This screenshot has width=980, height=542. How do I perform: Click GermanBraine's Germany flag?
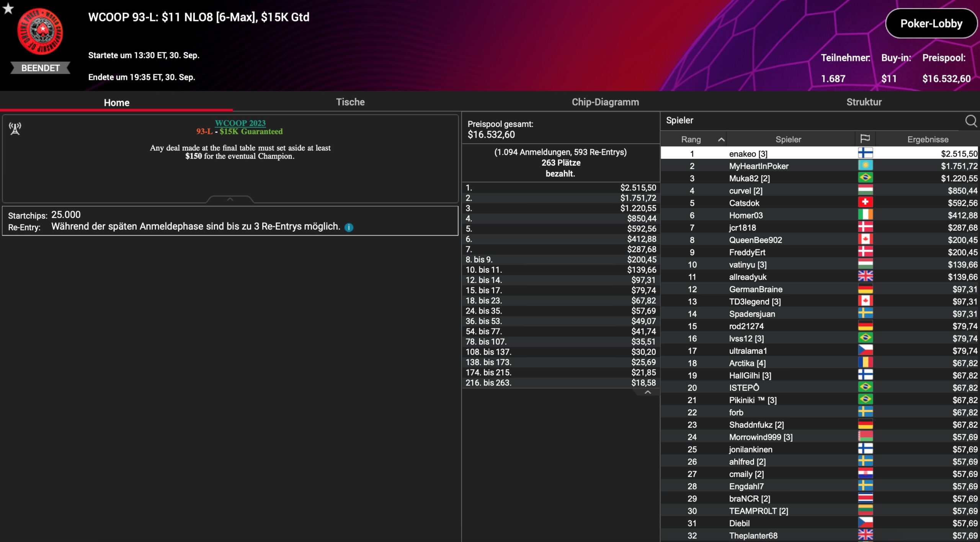[865, 288]
